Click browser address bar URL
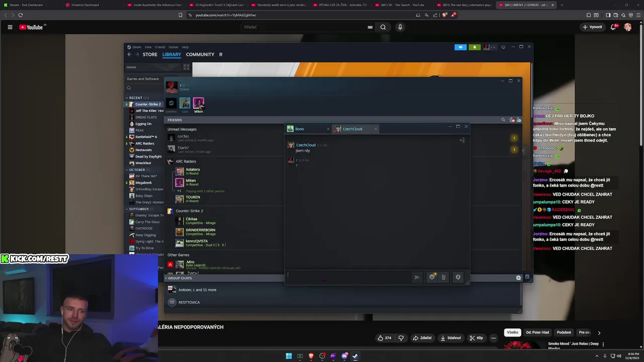This screenshot has width=644, height=362. point(225,15)
